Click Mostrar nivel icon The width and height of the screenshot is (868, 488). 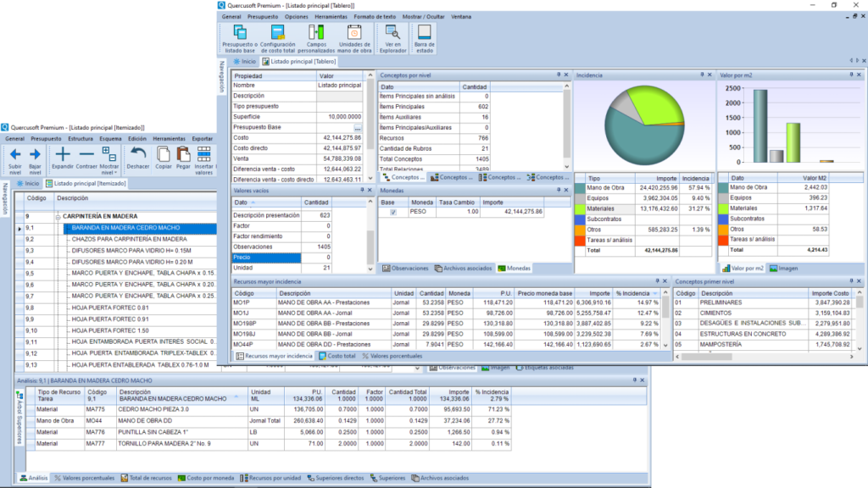pos(109,154)
